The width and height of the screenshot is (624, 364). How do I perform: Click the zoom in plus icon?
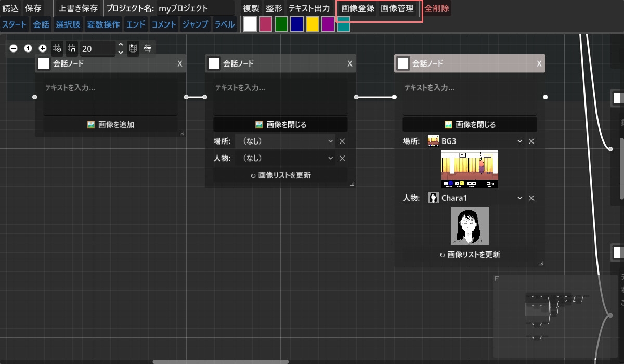(x=43, y=48)
